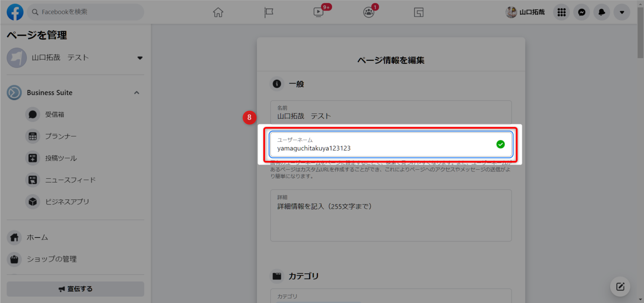
Task: Open the Home feed icon
Action: [x=218, y=12]
